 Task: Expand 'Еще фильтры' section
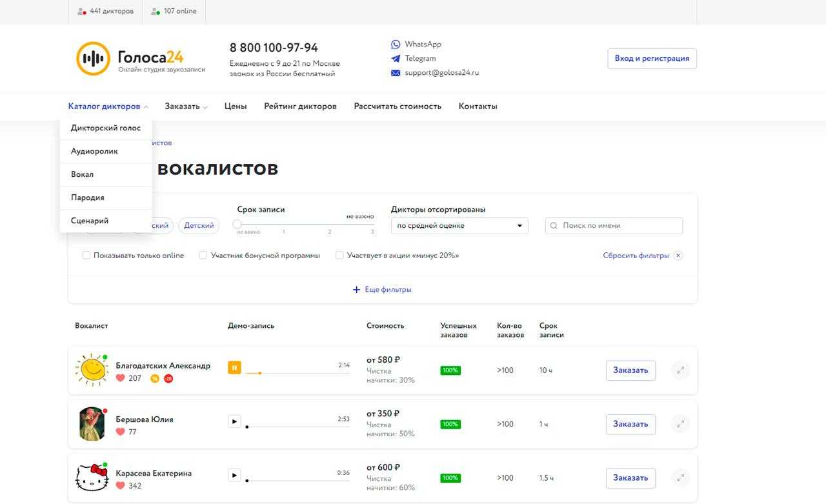[x=382, y=290]
